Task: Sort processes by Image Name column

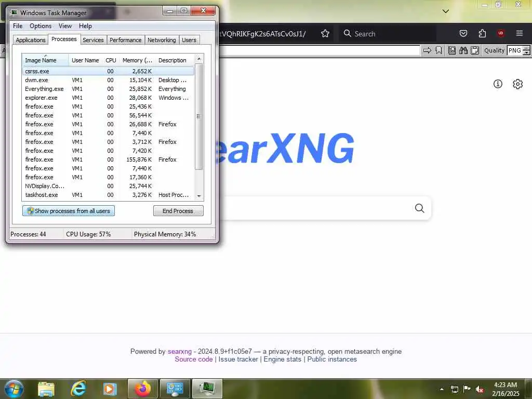Action: [46, 60]
